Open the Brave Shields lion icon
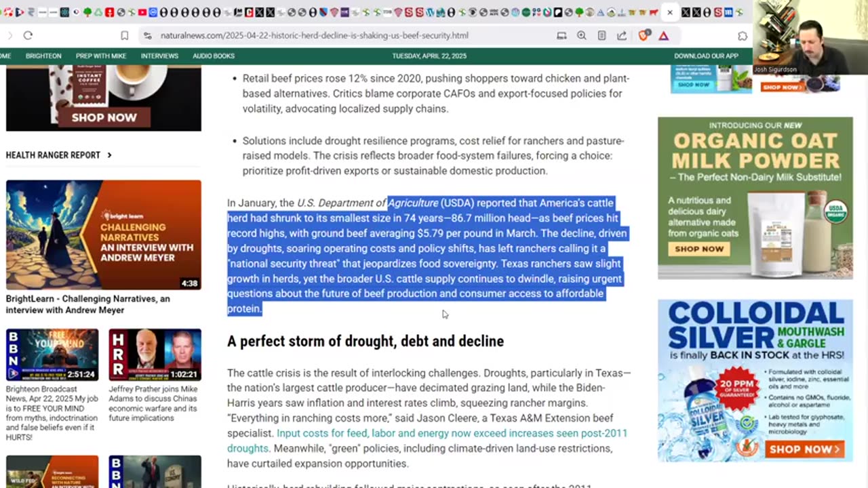Viewport: 868px width, 488px height. (644, 35)
